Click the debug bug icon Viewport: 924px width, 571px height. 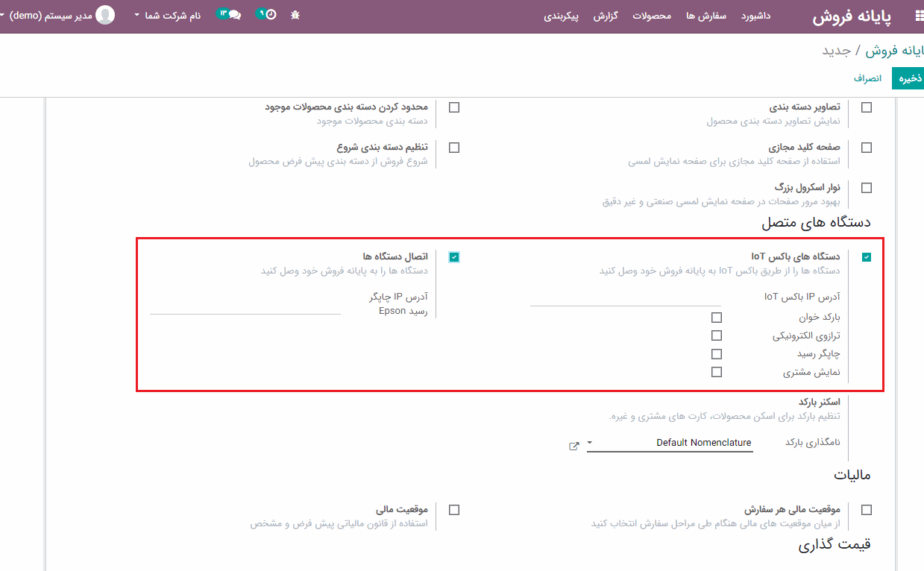[x=295, y=15]
